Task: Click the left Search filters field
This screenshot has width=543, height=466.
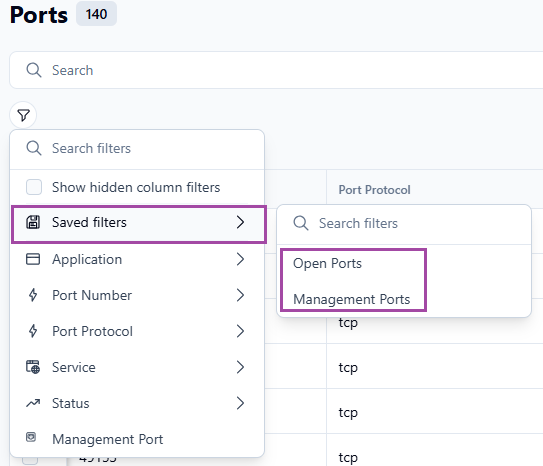Action: click(x=137, y=149)
